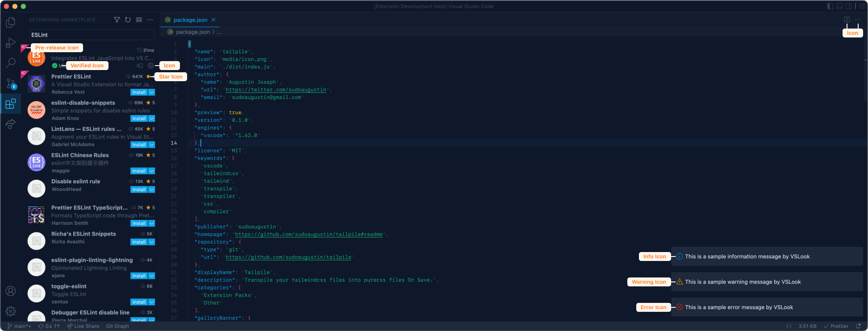
Task: Open the Search view in activity bar
Action: point(11,63)
